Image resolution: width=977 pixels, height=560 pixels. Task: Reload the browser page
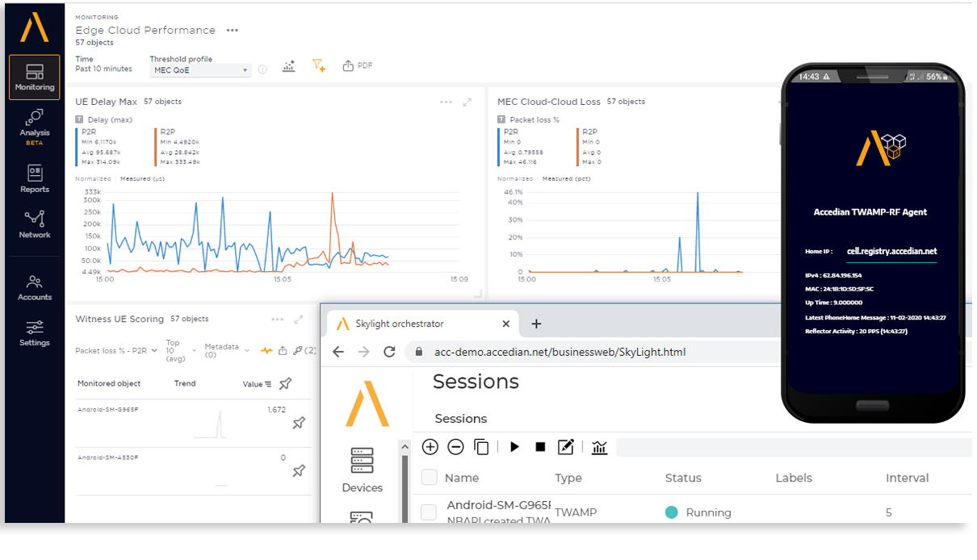click(389, 352)
